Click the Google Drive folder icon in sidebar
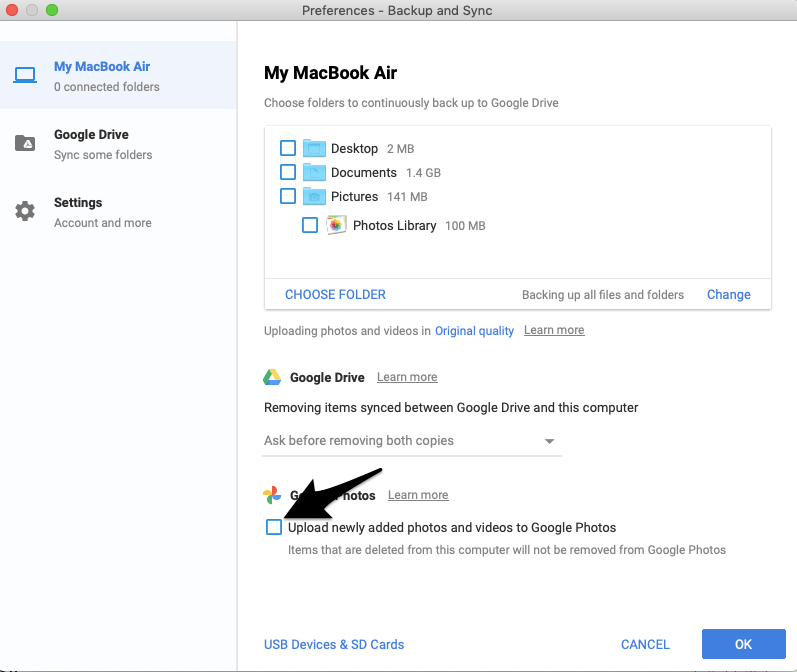This screenshot has width=797, height=672. 25,143
